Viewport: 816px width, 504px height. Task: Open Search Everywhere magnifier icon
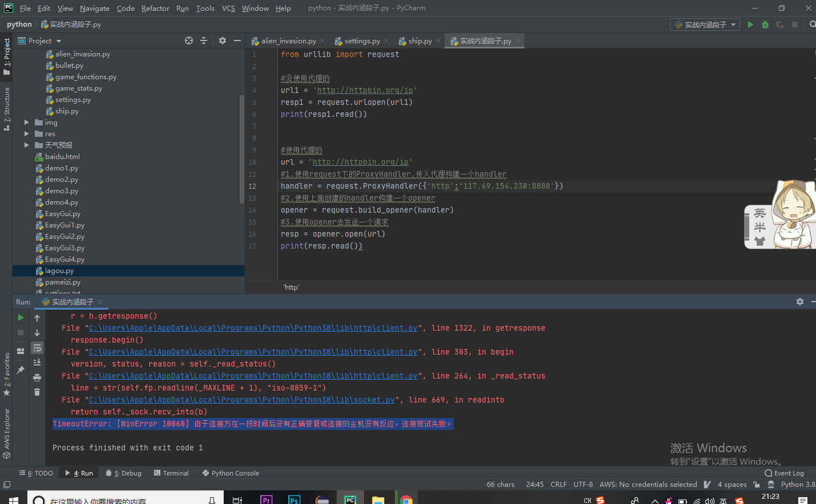pyautogui.click(x=813, y=25)
